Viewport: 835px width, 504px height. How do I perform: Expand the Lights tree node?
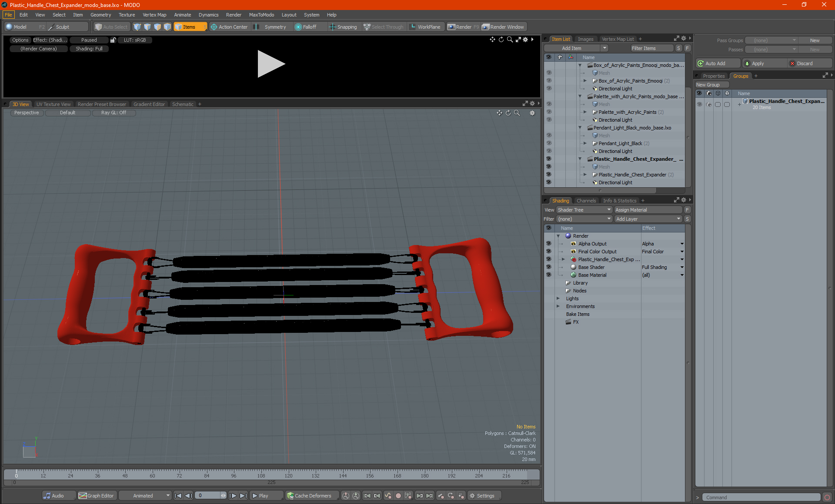pyautogui.click(x=558, y=298)
